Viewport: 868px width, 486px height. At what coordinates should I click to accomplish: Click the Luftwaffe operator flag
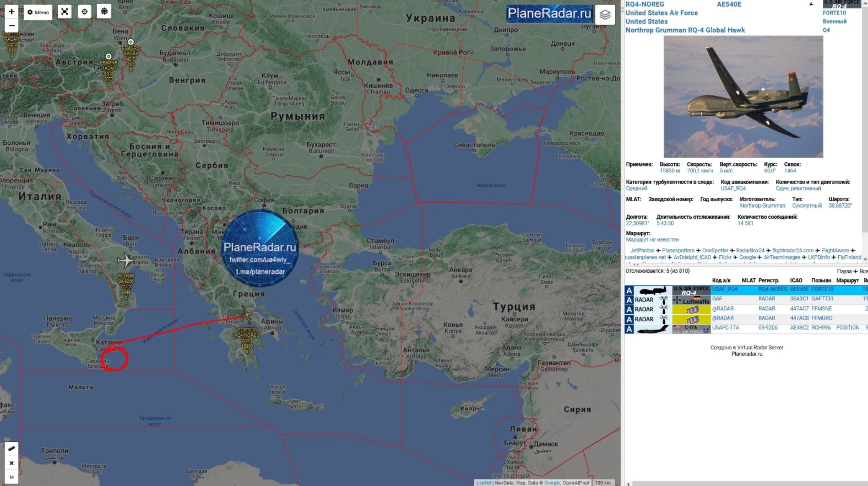(x=691, y=299)
